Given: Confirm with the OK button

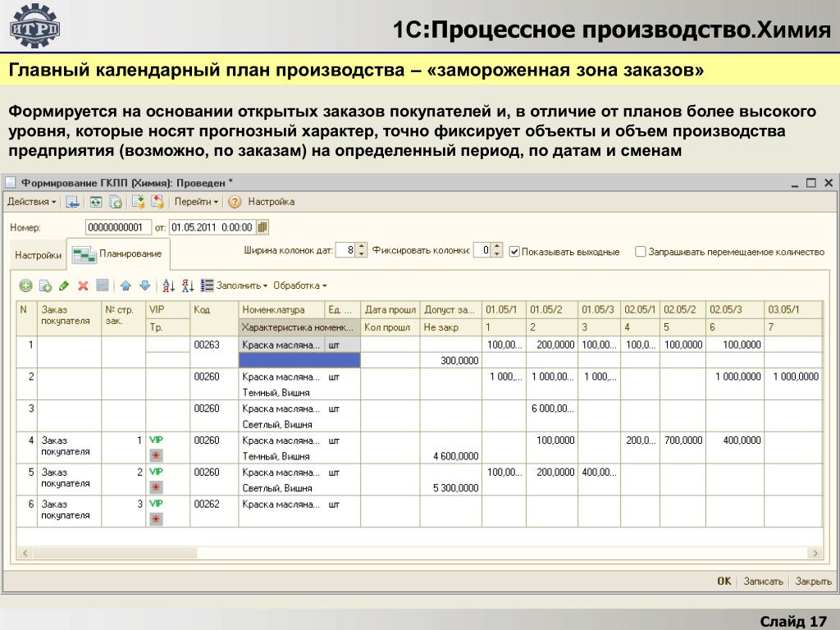Looking at the screenshot, I should [724, 582].
